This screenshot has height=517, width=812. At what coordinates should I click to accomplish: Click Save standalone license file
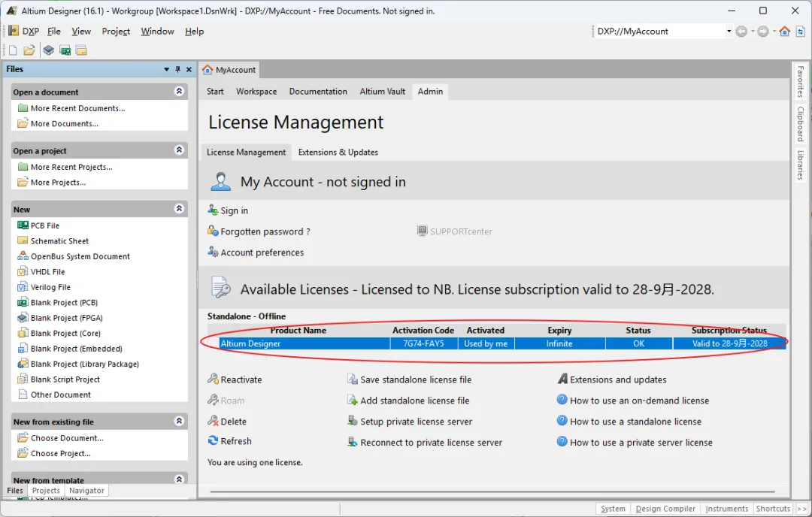pyautogui.click(x=416, y=379)
